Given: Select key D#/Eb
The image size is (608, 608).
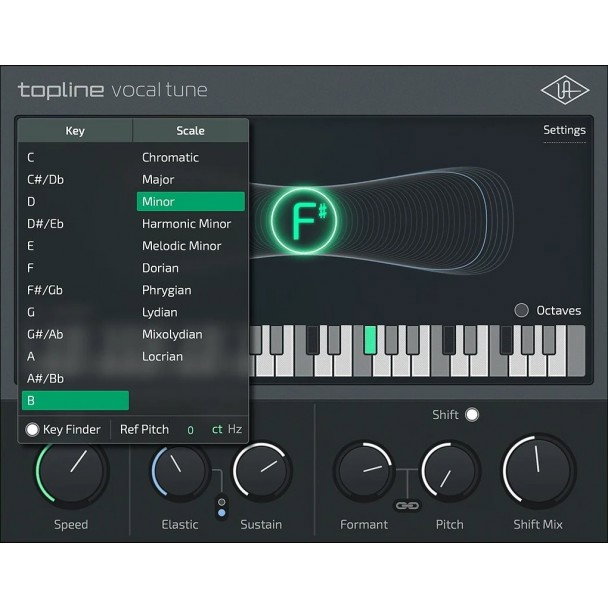Looking at the screenshot, I should (75, 224).
